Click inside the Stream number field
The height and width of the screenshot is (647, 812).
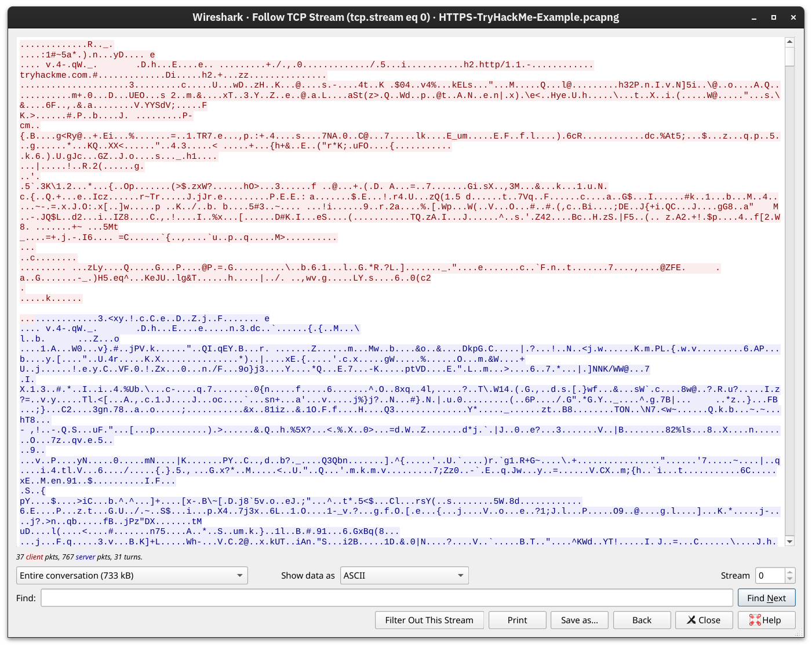770,575
